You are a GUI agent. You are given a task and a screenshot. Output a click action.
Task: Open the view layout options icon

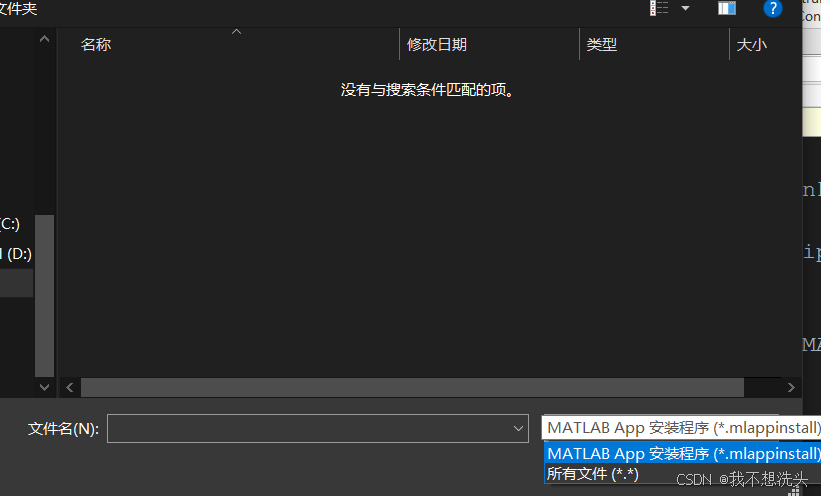coord(659,8)
